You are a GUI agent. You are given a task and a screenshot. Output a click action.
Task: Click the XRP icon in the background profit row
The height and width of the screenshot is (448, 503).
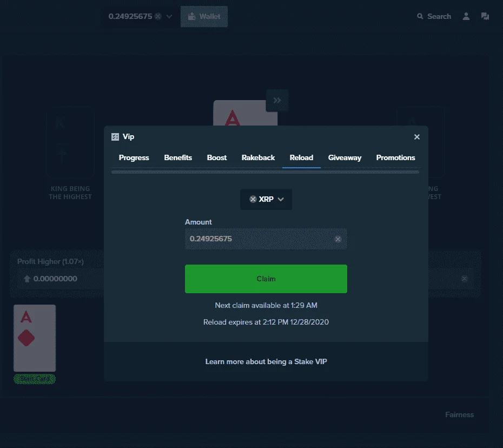coord(464,279)
